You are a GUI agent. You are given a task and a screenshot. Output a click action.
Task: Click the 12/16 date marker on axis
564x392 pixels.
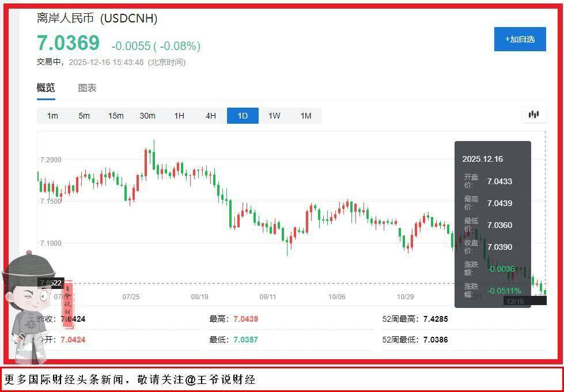(514, 301)
